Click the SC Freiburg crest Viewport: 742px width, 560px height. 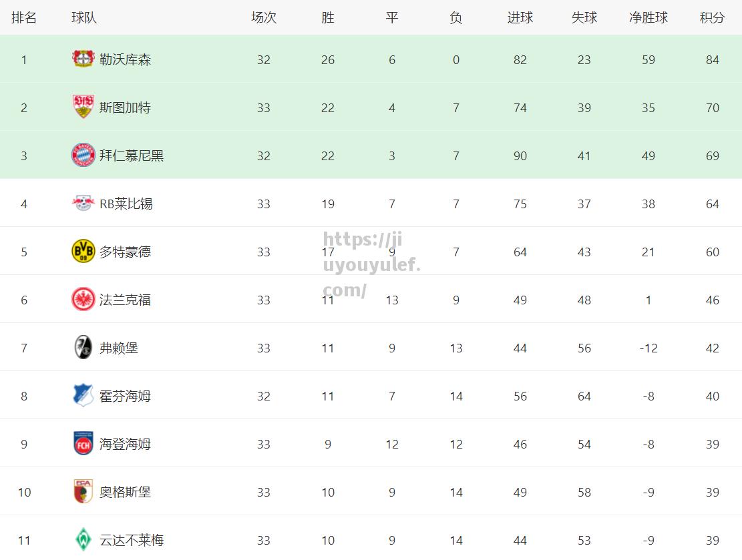pyautogui.click(x=83, y=347)
